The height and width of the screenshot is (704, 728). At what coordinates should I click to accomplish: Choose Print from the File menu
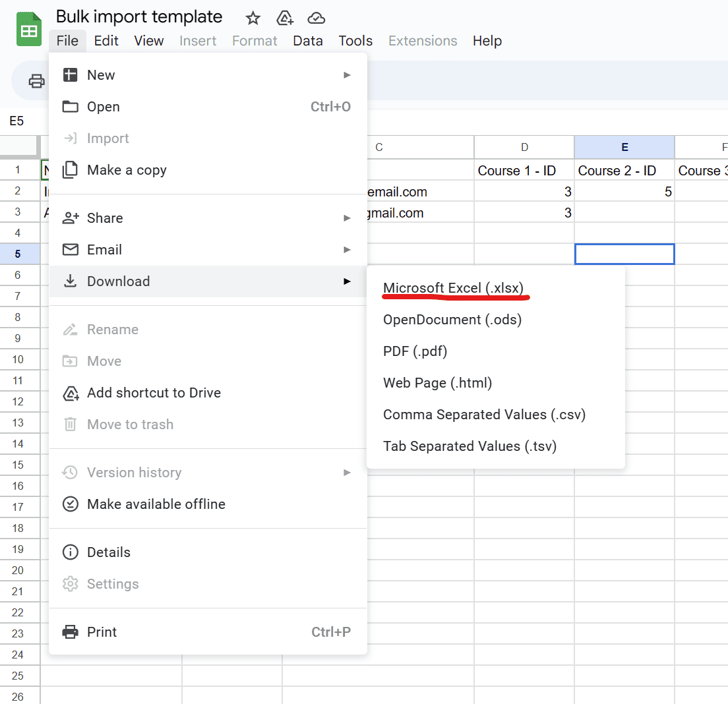coord(208,631)
